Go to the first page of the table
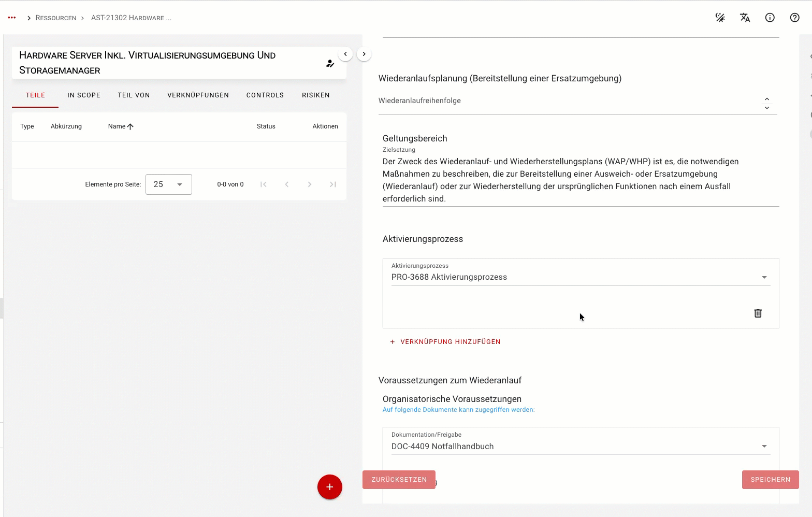The width and height of the screenshot is (812, 517). coord(264,184)
